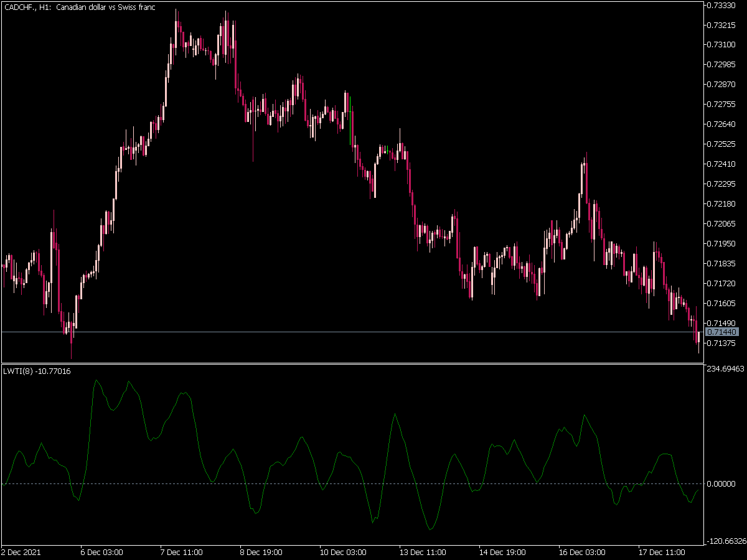Click the 0.71605 price axis value
The height and width of the screenshot is (560, 747).
pos(722,304)
